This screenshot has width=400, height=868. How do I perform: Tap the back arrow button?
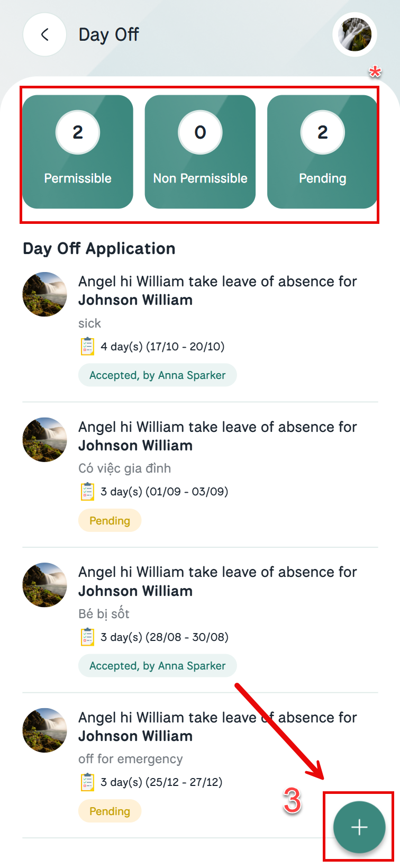click(45, 35)
